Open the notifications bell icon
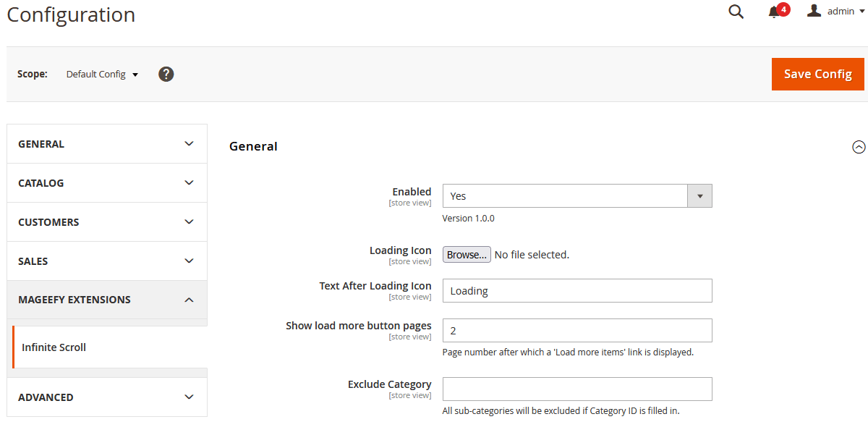Viewport: 868px width, 435px height. click(x=775, y=12)
